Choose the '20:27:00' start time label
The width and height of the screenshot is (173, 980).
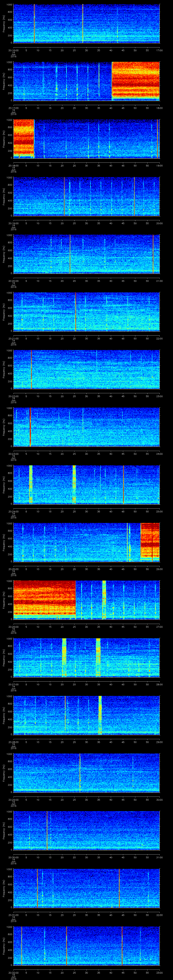13,684
